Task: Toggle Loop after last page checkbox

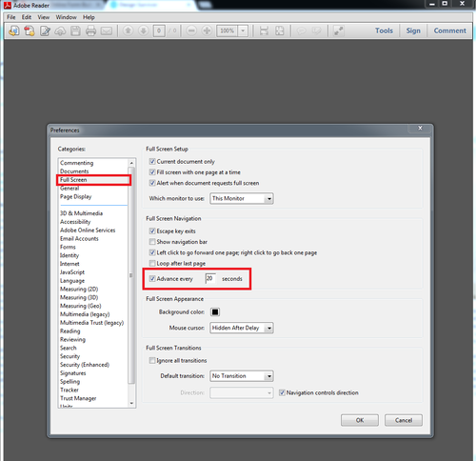Action: (x=152, y=263)
